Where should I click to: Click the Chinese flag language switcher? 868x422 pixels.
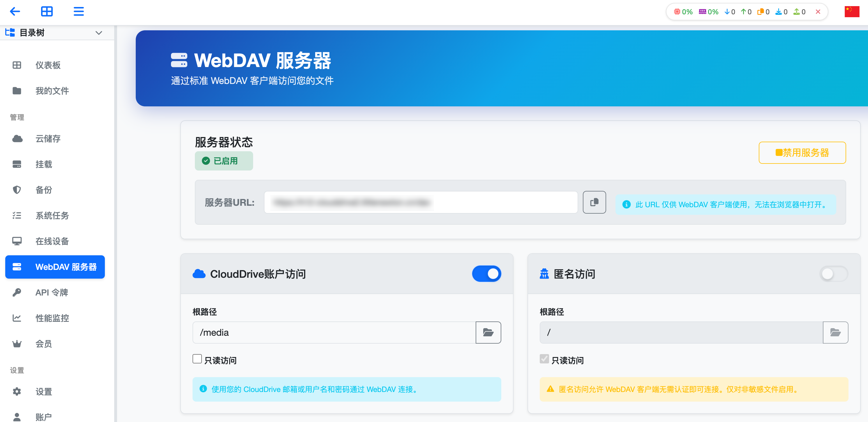pyautogui.click(x=852, y=11)
